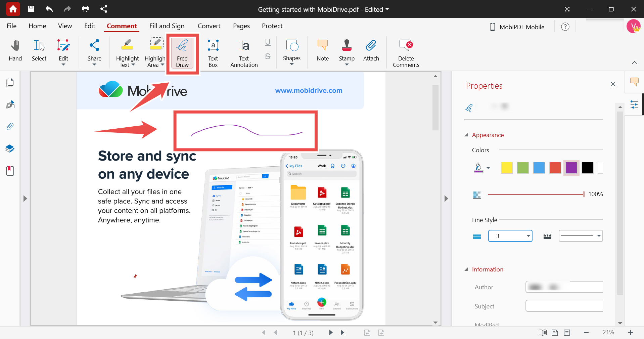The width and height of the screenshot is (644, 339).
Task: Switch to the Convert tab
Action: 209,26
